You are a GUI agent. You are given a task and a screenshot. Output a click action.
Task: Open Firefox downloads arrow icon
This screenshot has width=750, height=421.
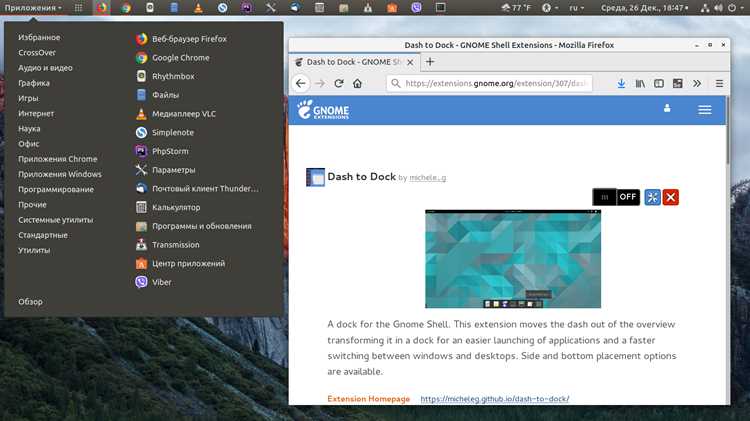[x=621, y=83]
